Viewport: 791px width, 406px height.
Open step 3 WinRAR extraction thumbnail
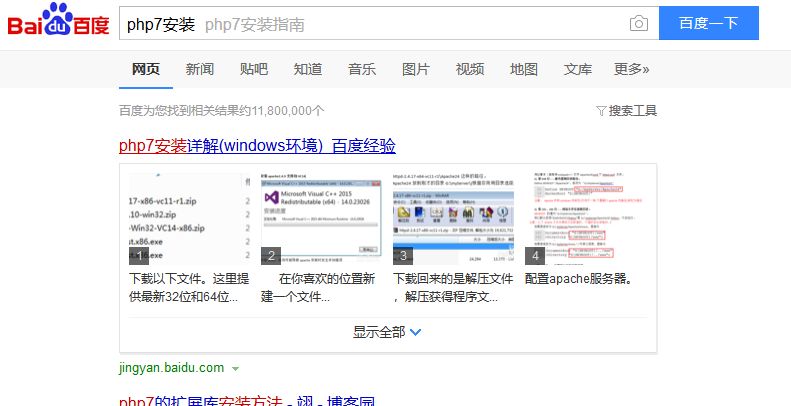(454, 218)
